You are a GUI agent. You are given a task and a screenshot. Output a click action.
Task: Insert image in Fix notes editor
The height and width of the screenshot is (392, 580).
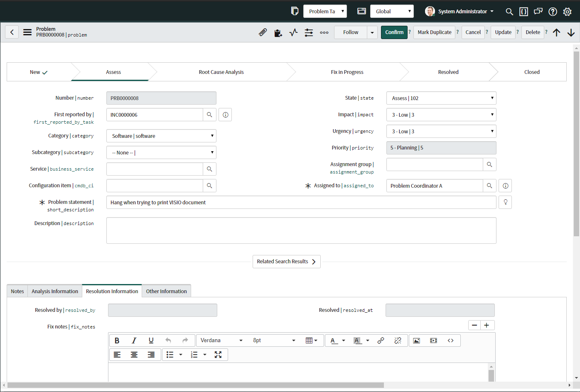(416, 341)
